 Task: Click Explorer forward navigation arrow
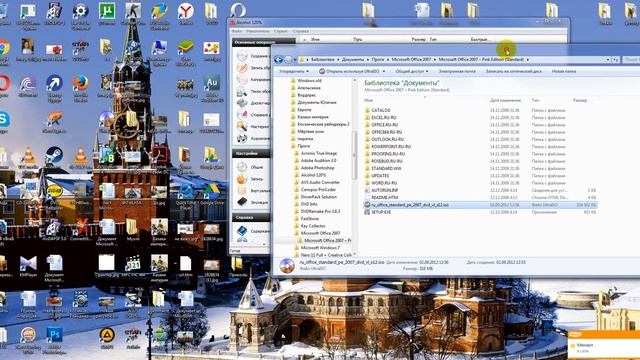point(288,60)
